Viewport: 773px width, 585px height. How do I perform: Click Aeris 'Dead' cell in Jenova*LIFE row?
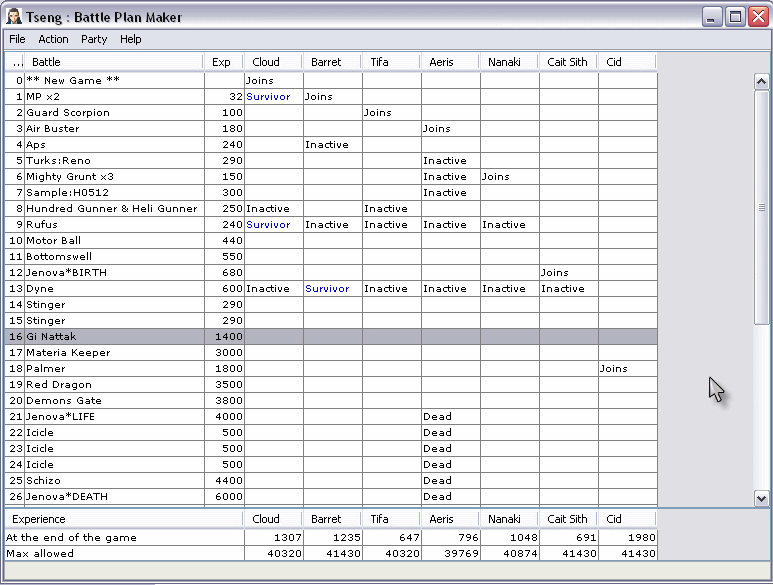(x=451, y=417)
